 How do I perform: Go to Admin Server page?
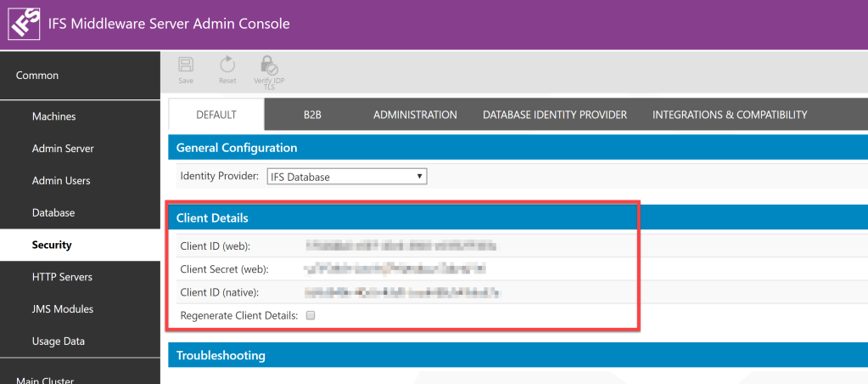tap(63, 149)
